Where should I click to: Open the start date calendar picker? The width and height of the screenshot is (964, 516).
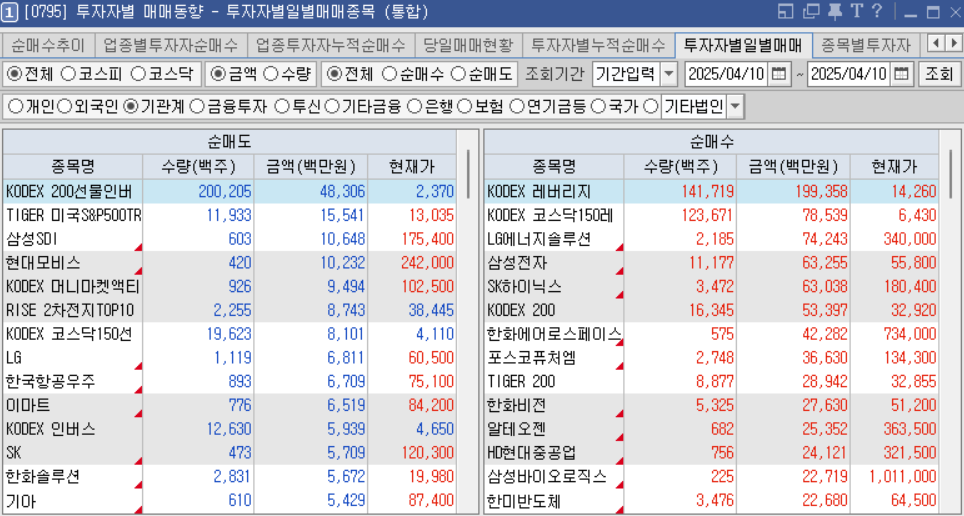pos(778,74)
